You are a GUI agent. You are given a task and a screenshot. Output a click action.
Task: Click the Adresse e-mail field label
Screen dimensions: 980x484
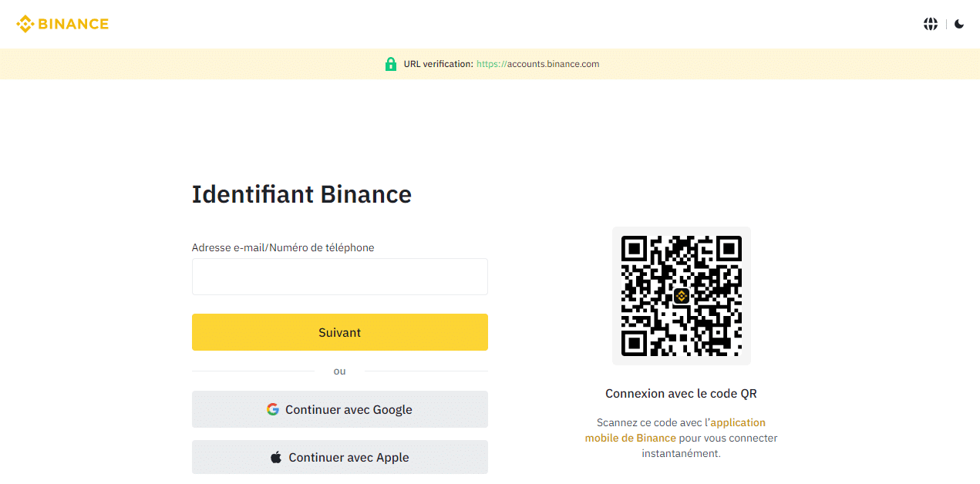click(x=282, y=247)
